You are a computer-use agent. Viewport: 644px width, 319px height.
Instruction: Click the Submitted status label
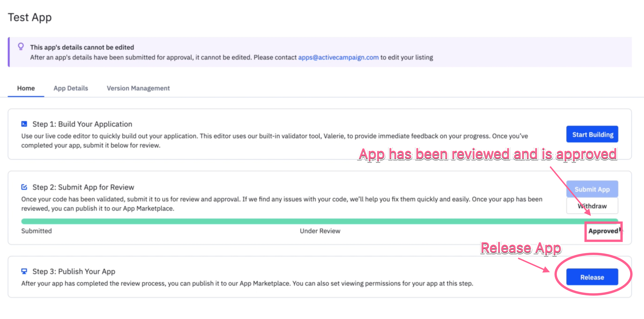(36, 231)
